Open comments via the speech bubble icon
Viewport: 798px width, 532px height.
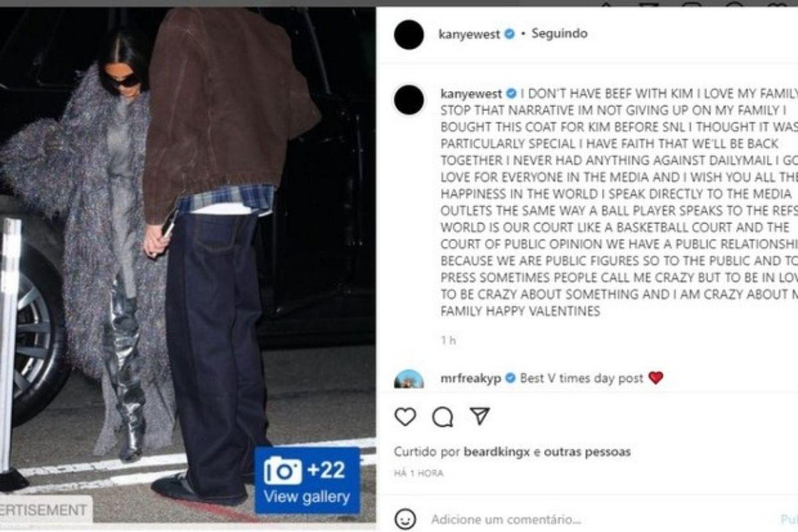coord(442,417)
